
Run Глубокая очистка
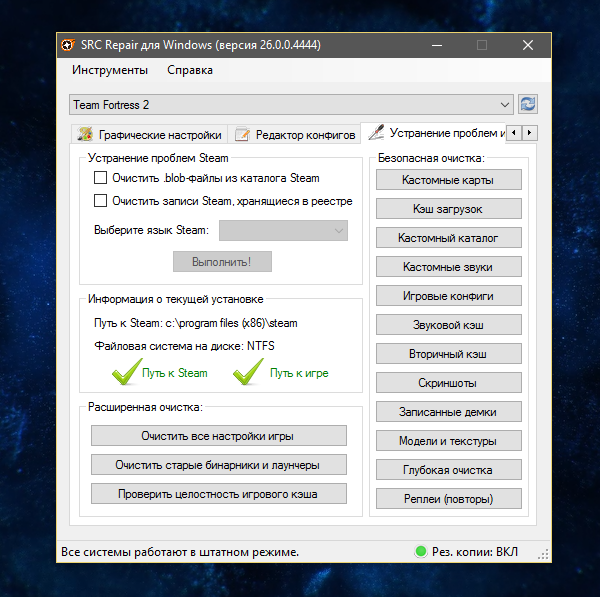click(448, 470)
